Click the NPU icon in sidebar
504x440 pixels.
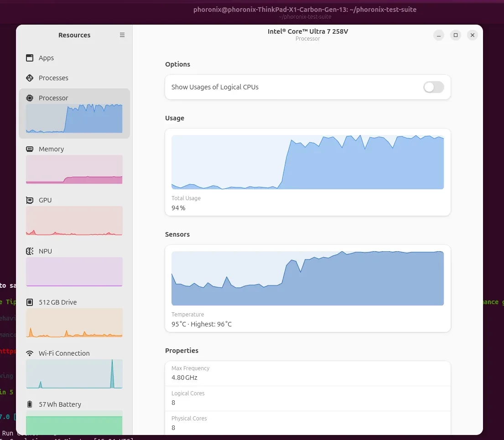[x=30, y=251]
